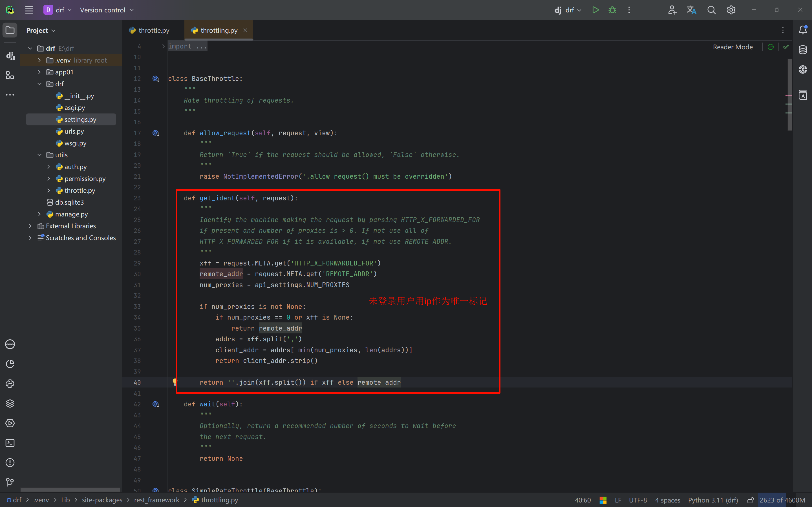Viewport: 812px width, 507px height.
Task: Run the drf configuration with Run icon
Action: coord(595,10)
